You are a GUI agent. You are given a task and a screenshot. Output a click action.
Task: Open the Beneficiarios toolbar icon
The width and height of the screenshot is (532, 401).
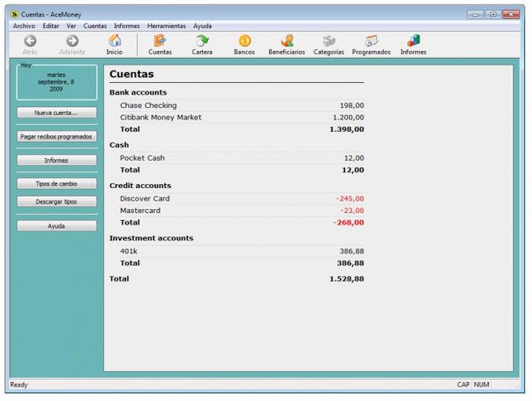click(x=286, y=41)
